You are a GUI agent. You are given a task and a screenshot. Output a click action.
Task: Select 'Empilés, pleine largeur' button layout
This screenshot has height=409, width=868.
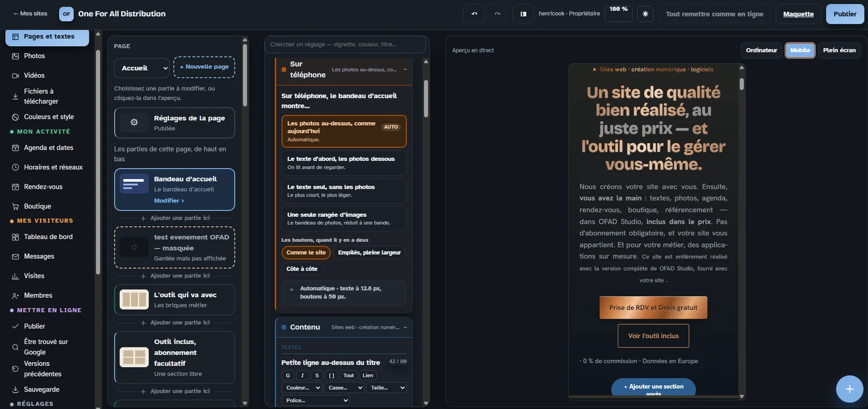pos(369,252)
